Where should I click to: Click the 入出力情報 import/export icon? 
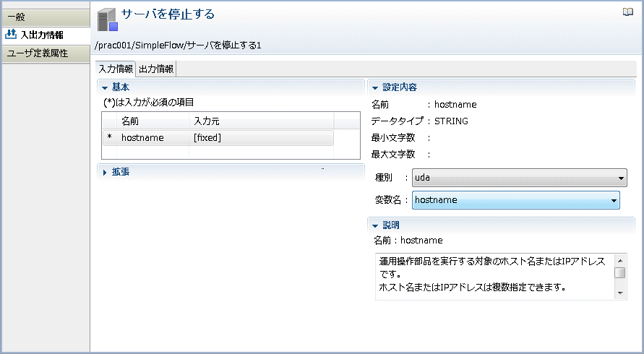pyautogui.click(x=10, y=35)
